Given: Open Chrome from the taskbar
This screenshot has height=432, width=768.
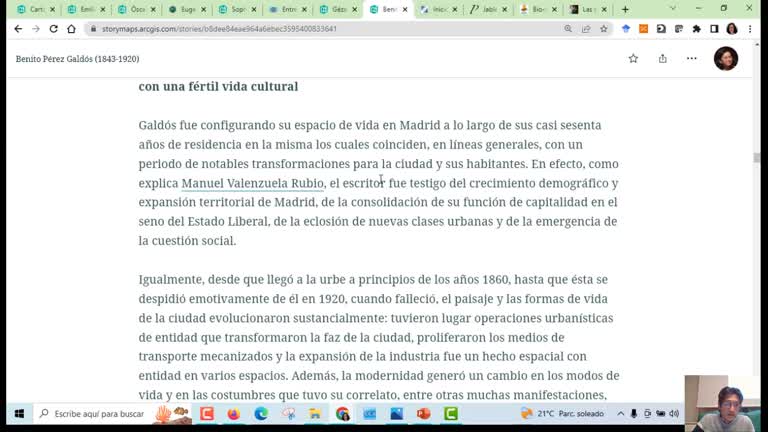Looking at the screenshot, I should click(x=342, y=414).
